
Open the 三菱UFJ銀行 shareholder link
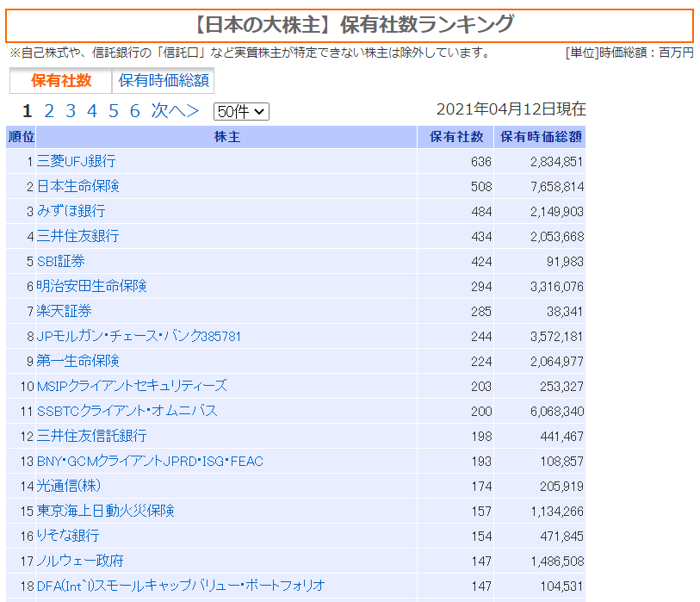(76, 161)
